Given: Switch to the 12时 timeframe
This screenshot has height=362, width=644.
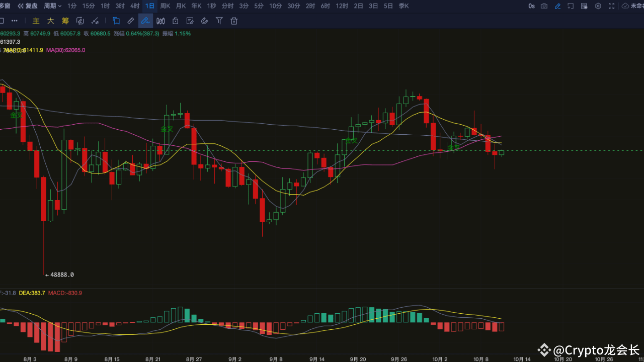Looking at the screenshot, I should 342,6.
